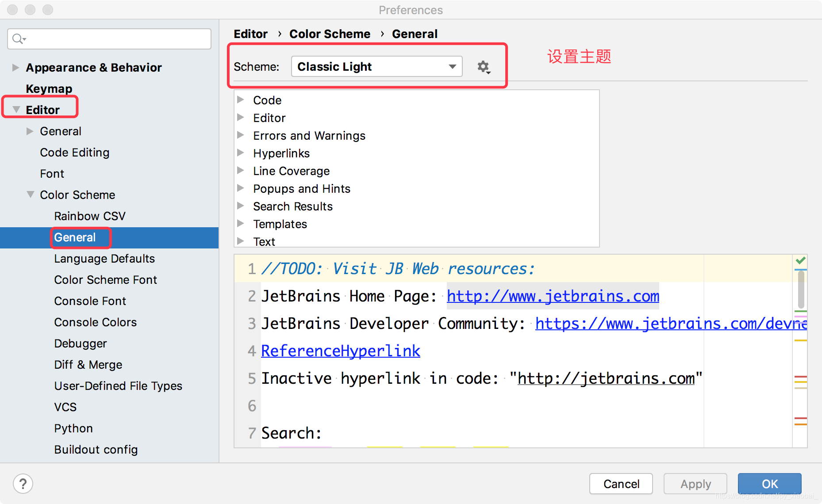The height and width of the screenshot is (504, 822).
Task: Click line number 6 in preview gutter
Action: click(x=252, y=405)
